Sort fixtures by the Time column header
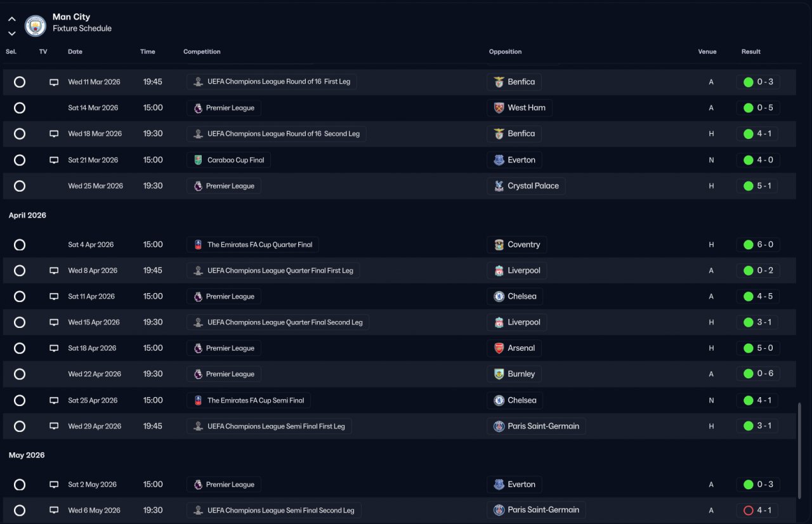Viewport: 812px width, 524px height. pyautogui.click(x=148, y=52)
